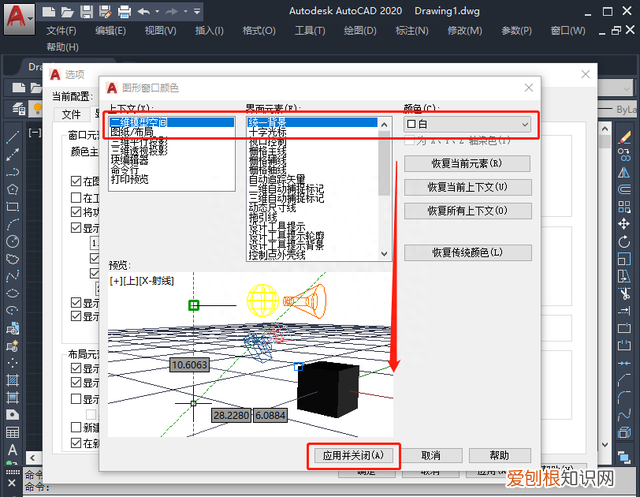
Task: Click the 恢复当前元素(R) button
Action: click(467, 164)
